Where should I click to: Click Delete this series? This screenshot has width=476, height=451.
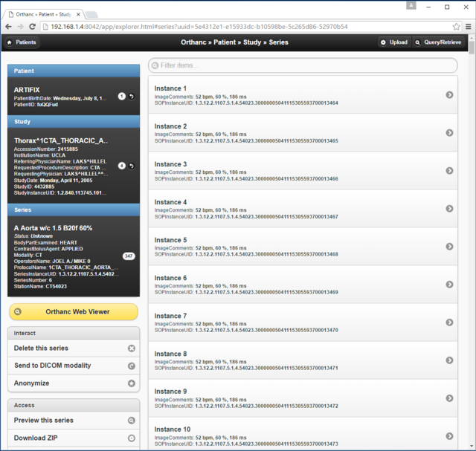tap(73, 348)
